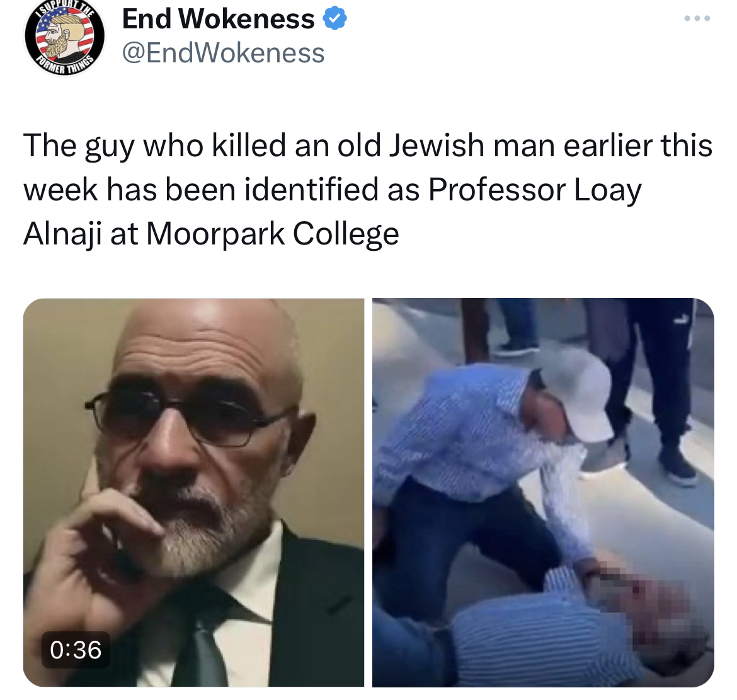Click the word Professor in the tweet
This screenshot has width=737, height=700.
[497, 190]
